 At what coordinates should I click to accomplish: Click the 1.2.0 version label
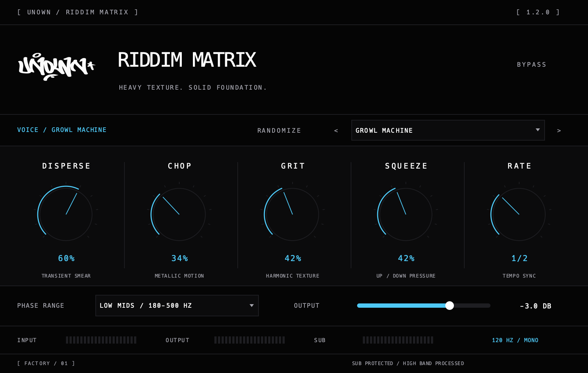tap(538, 12)
